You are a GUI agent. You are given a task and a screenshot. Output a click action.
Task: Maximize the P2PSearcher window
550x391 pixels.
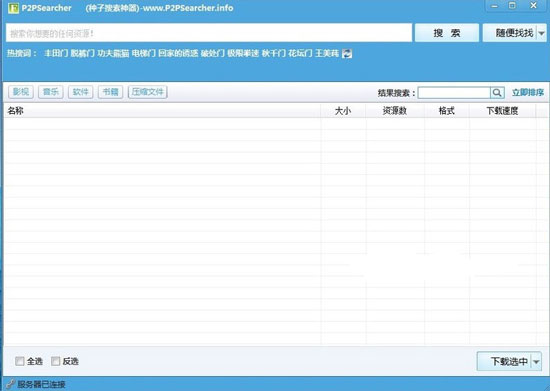tap(512, 6)
